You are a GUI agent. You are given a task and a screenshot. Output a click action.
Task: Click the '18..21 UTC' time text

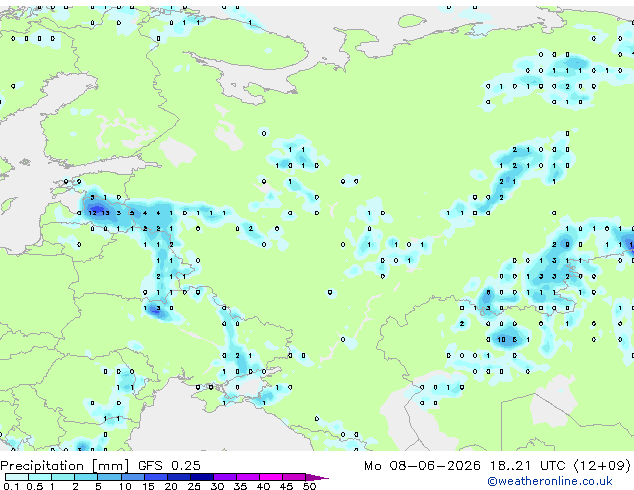click(527, 466)
